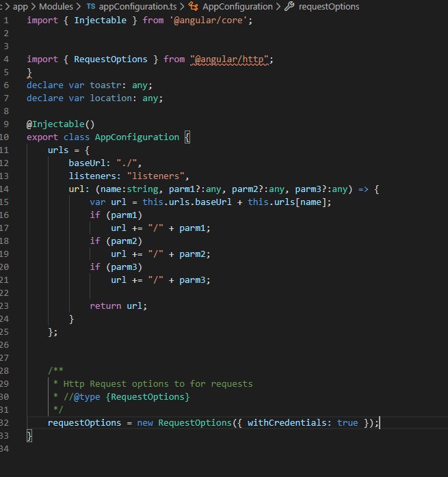Expand breadcrumb chevron after 'Modules'
The height and width of the screenshot is (477, 448).
pos(79,6)
